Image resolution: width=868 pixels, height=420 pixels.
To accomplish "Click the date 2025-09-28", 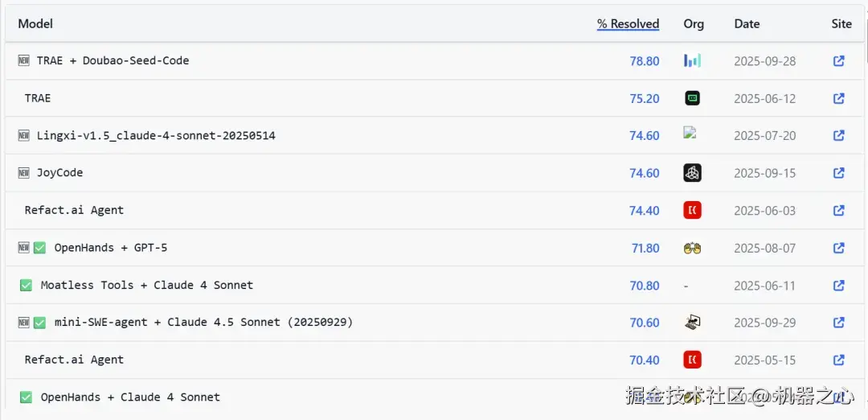I will 764,61.
